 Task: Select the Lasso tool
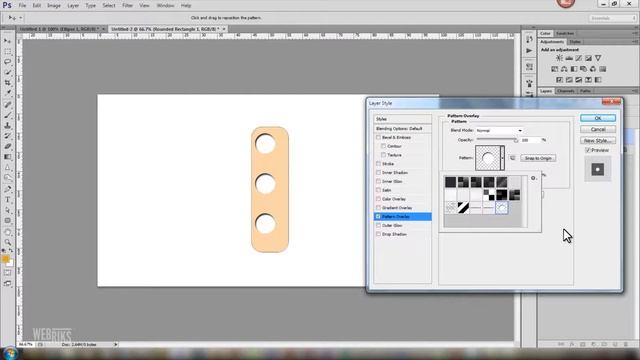[7, 62]
